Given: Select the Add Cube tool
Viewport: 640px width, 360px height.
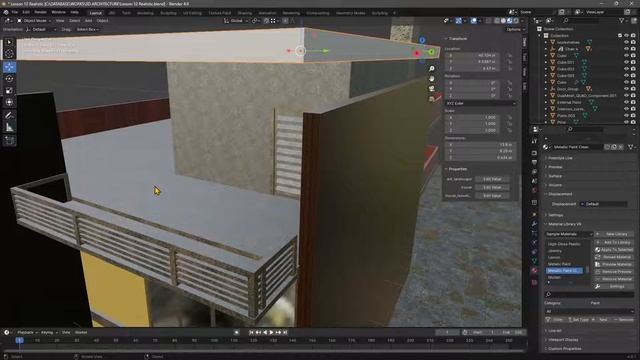Looking at the screenshot, I should pyautogui.click(x=9, y=140).
